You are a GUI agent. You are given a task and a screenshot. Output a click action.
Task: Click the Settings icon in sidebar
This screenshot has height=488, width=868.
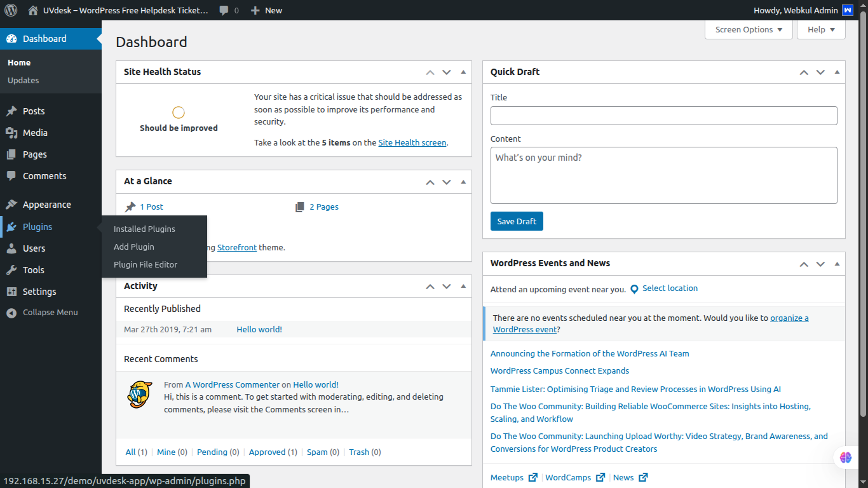[x=11, y=292]
